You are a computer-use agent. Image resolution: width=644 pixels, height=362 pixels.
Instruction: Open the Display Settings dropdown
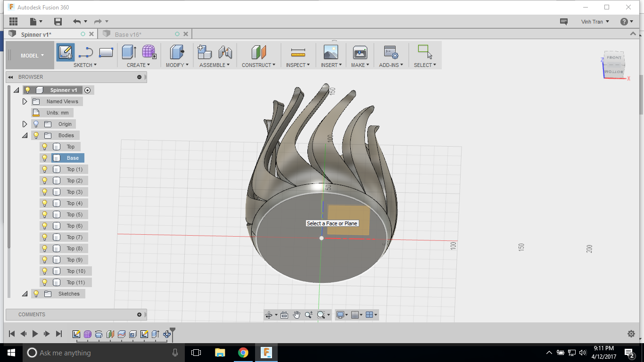pyautogui.click(x=342, y=315)
